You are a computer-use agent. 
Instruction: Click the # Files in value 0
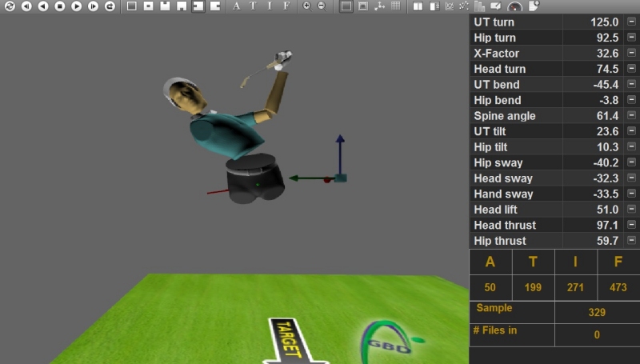point(597,334)
